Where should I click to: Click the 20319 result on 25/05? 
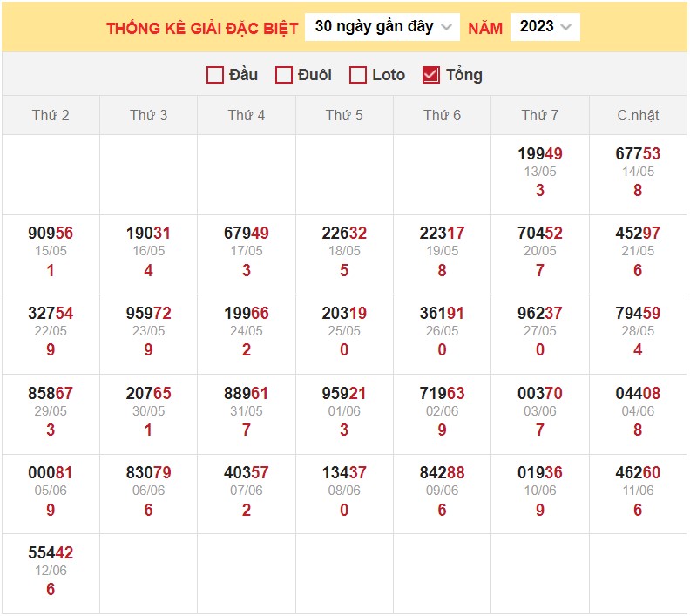pyautogui.click(x=344, y=314)
